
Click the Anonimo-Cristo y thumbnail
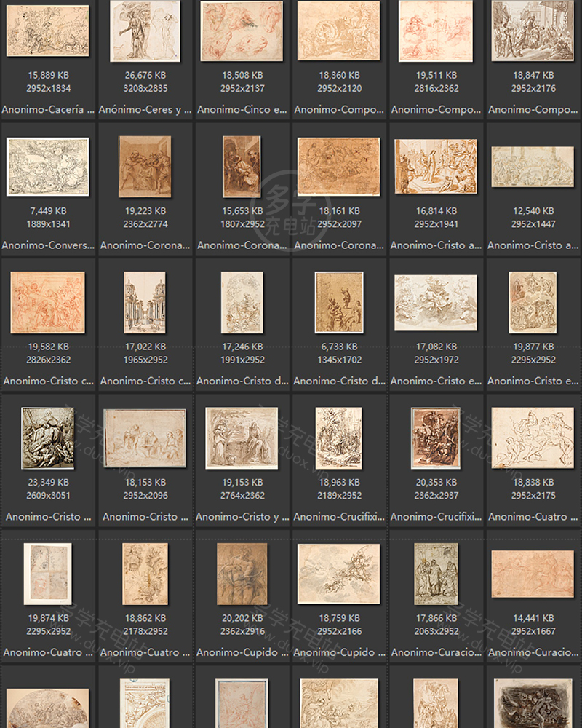(242, 438)
